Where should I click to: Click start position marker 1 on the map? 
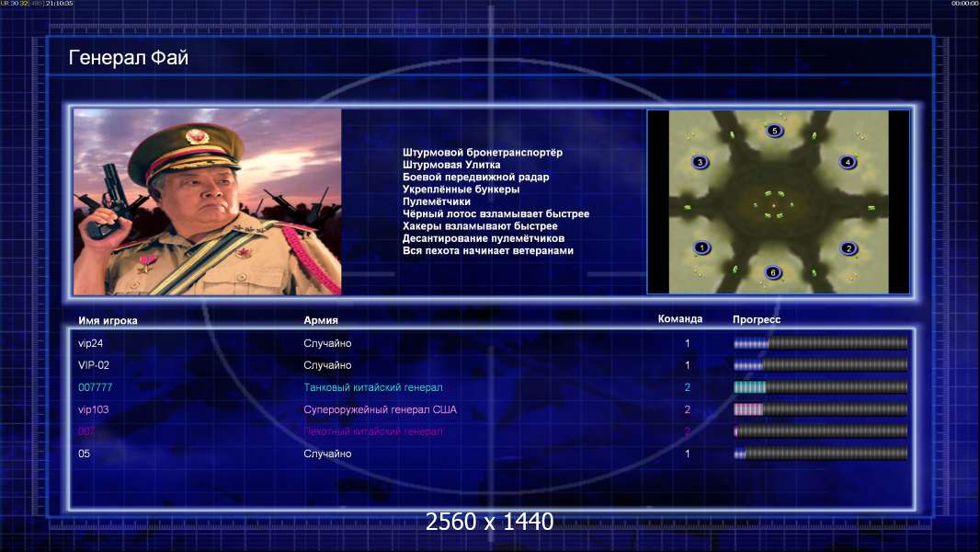coord(701,247)
